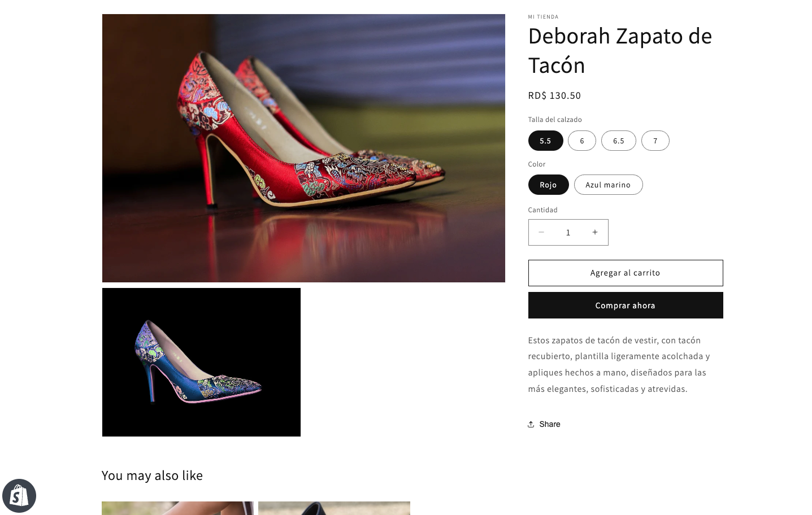Increase quantity with the plus icon
The height and width of the screenshot is (515, 812).
pos(594,232)
